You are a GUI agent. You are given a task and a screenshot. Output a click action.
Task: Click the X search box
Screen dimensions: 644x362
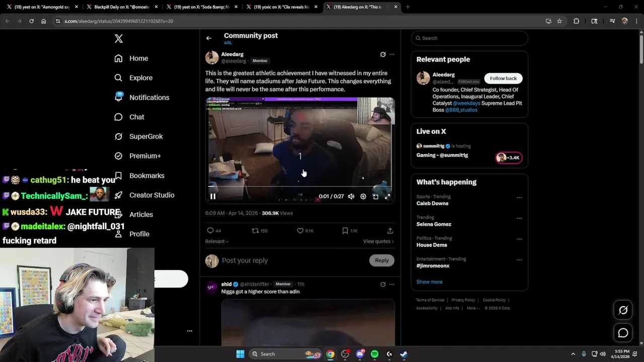[469, 38]
